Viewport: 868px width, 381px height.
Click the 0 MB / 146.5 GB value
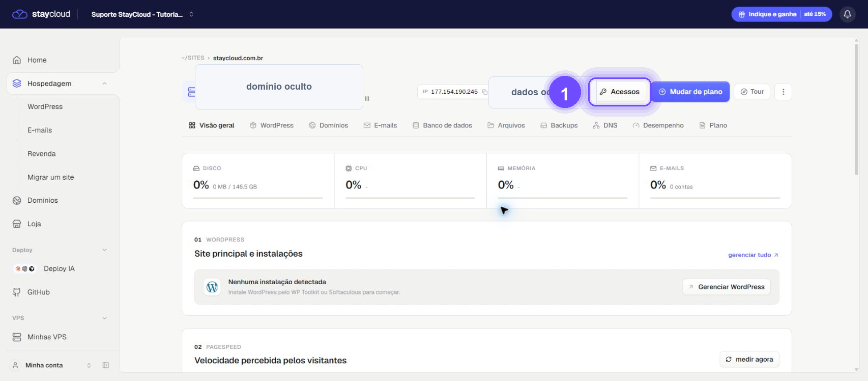235,187
